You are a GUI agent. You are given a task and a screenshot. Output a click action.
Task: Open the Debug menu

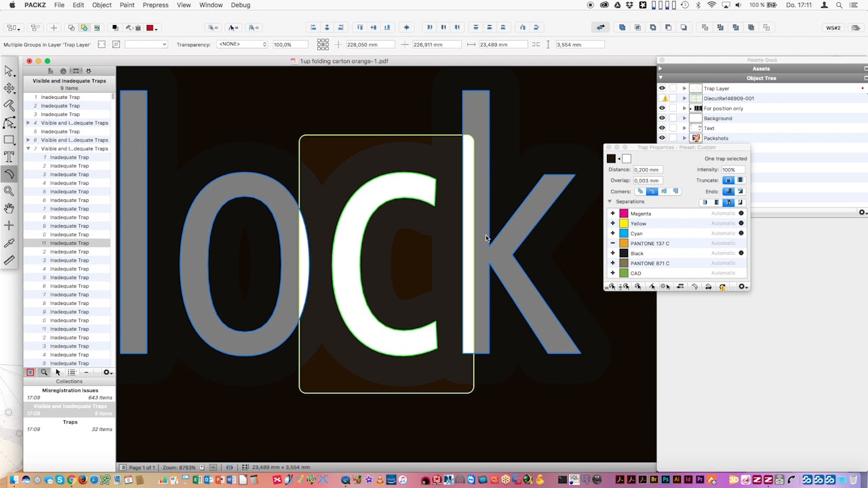240,5
